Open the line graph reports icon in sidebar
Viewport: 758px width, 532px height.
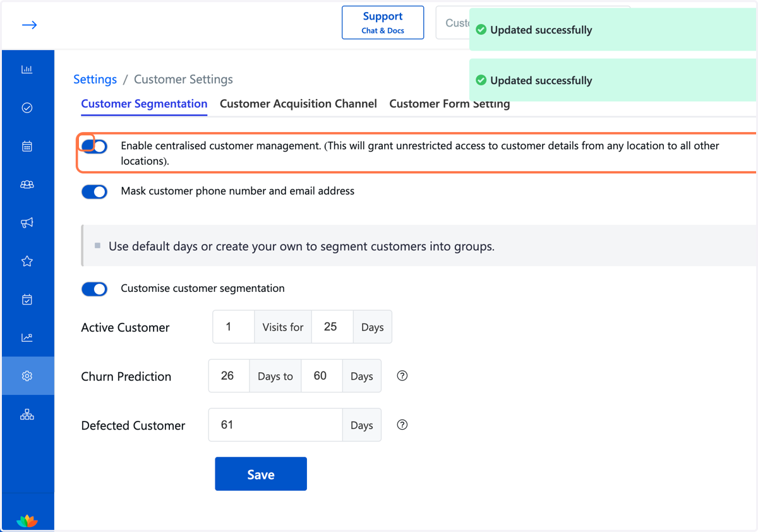pyautogui.click(x=27, y=337)
